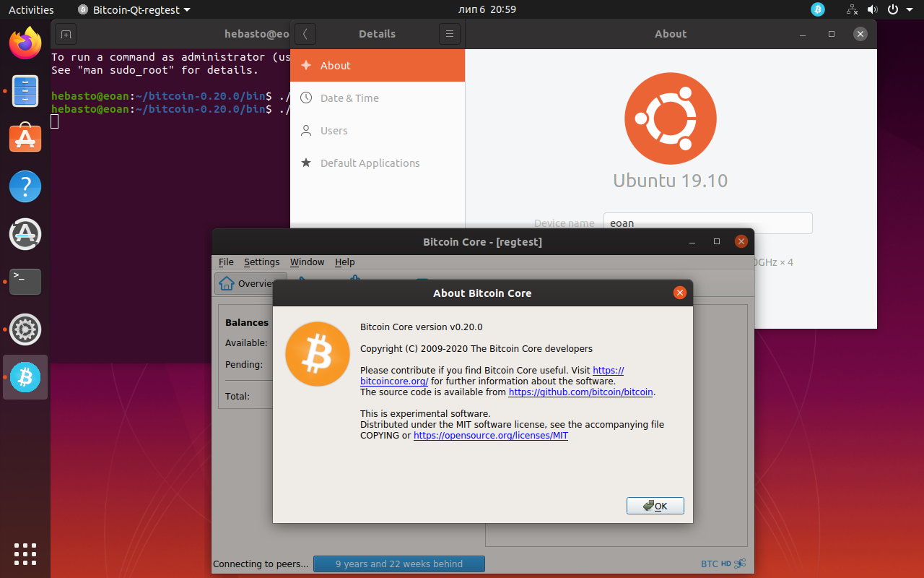The width and height of the screenshot is (924, 578).
Task: Open the opensource.org MIT license link
Action: click(490, 436)
